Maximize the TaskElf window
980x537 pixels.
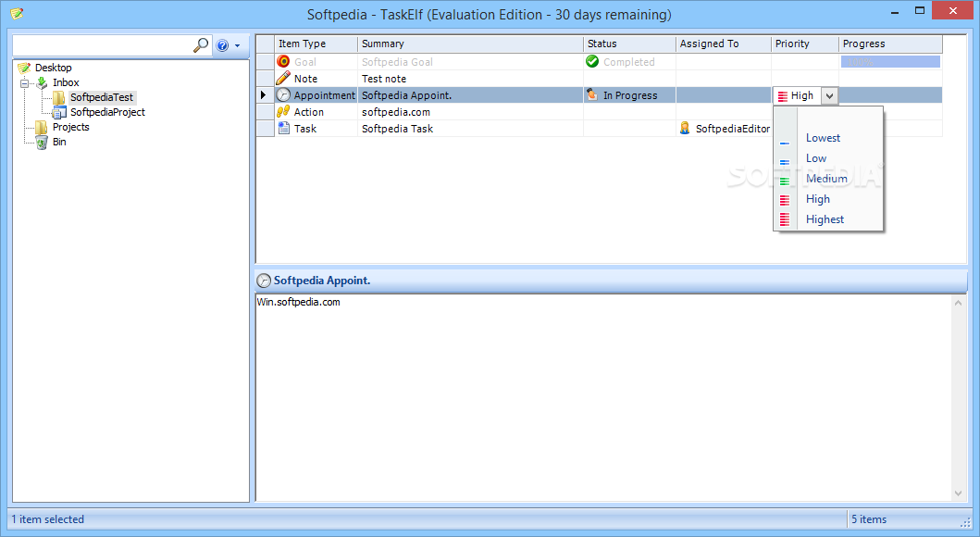pos(920,10)
